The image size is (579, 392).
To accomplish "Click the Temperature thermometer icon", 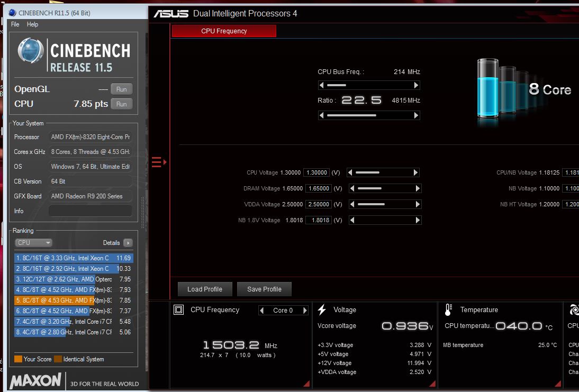I will (x=448, y=309).
